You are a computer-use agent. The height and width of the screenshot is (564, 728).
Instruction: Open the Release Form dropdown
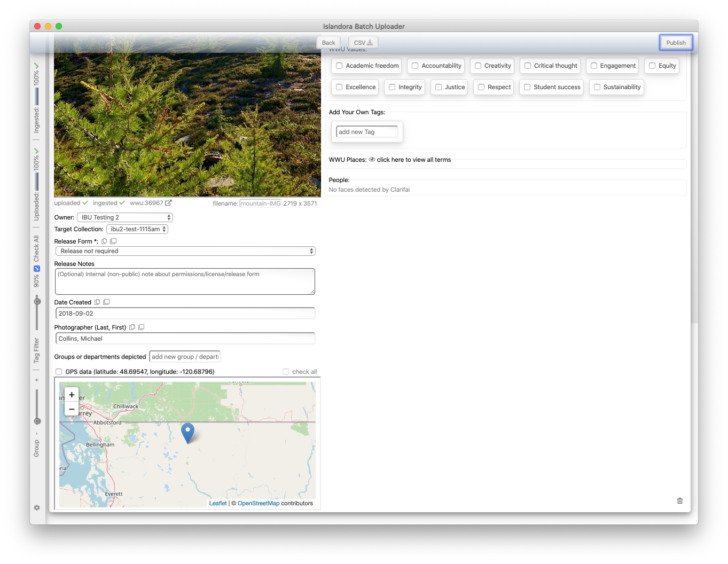185,251
